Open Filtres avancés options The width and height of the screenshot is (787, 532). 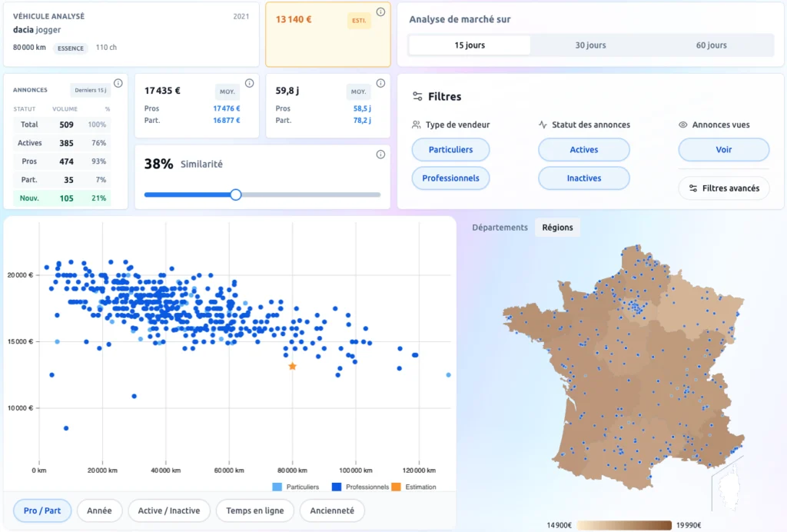tap(723, 188)
